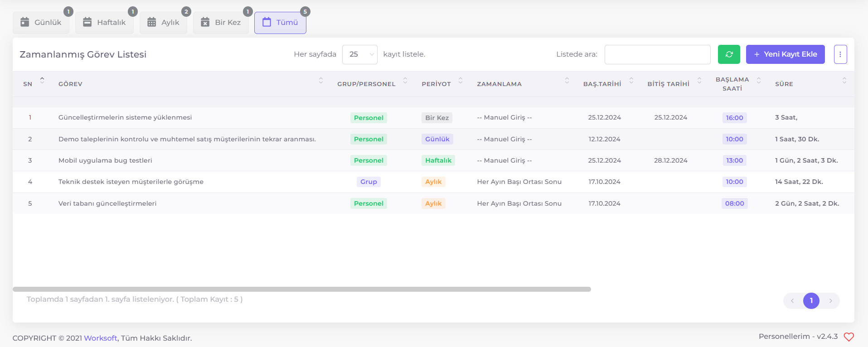Go to previous page arrow
This screenshot has height=347, width=868.
pyautogui.click(x=792, y=301)
